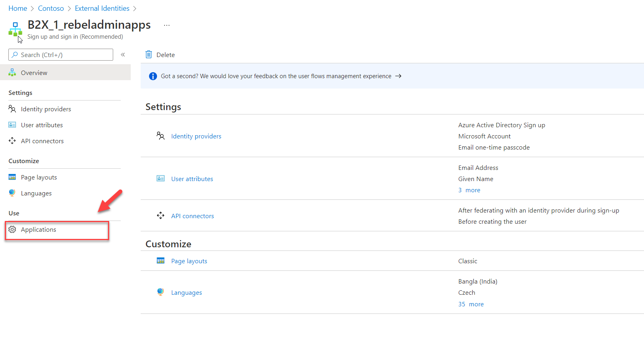Image resolution: width=644 pixels, height=343 pixels.
Task: Click the Delete trash can icon
Action: (x=149, y=55)
